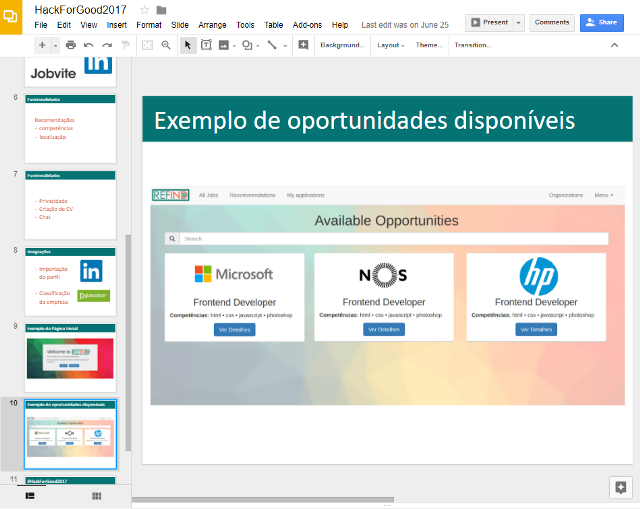Screen dimensions: 640x509
Task: Open the move-to-folder icon
Action: coord(162,10)
